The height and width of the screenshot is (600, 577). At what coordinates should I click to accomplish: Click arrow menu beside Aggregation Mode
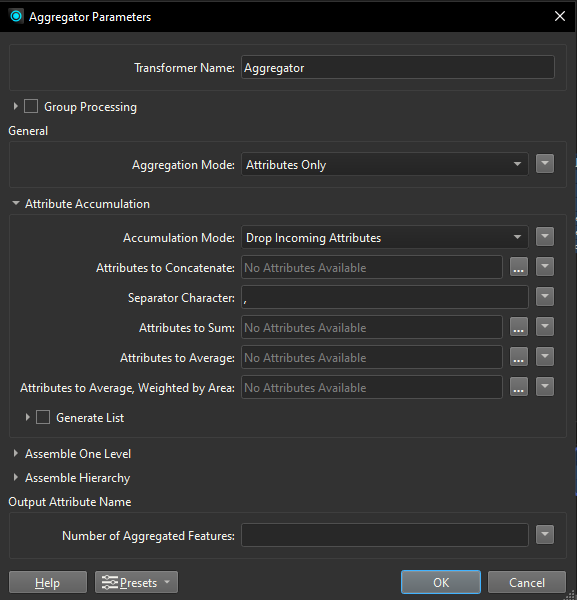click(x=545, y=164)
